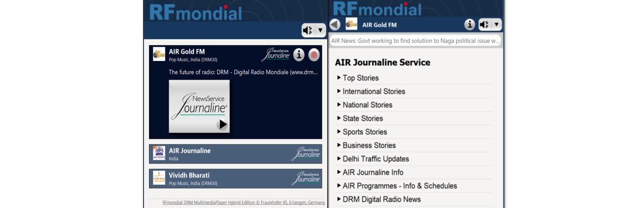This screenshot has width=644, height=208.
Task: Click Vividh Bharati station logo
Action: coord(159,178)
